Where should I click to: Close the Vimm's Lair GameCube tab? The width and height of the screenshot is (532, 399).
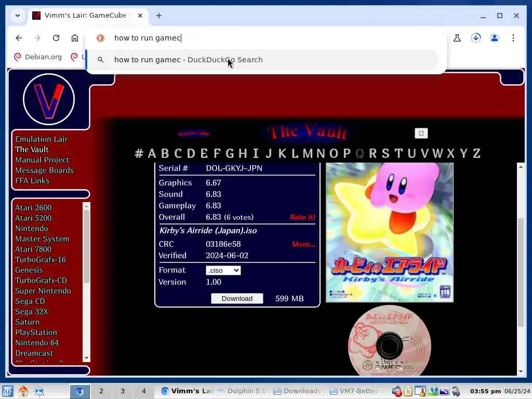[140, 16]
